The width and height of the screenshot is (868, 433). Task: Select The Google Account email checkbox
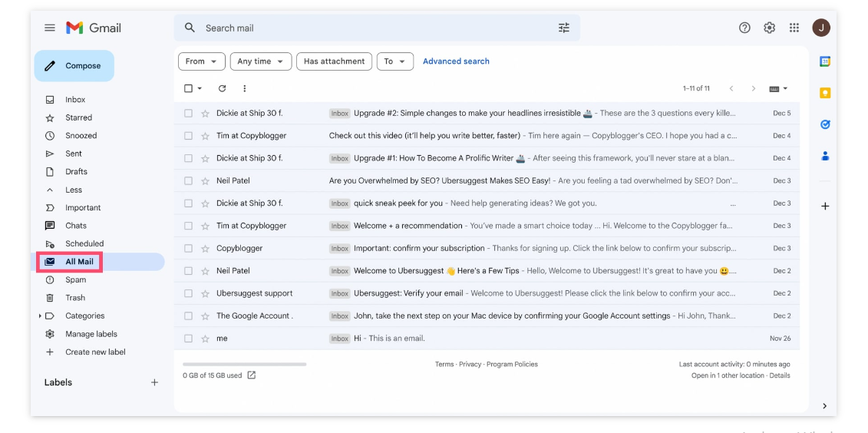pyautogui.click(x=188, y=316)
